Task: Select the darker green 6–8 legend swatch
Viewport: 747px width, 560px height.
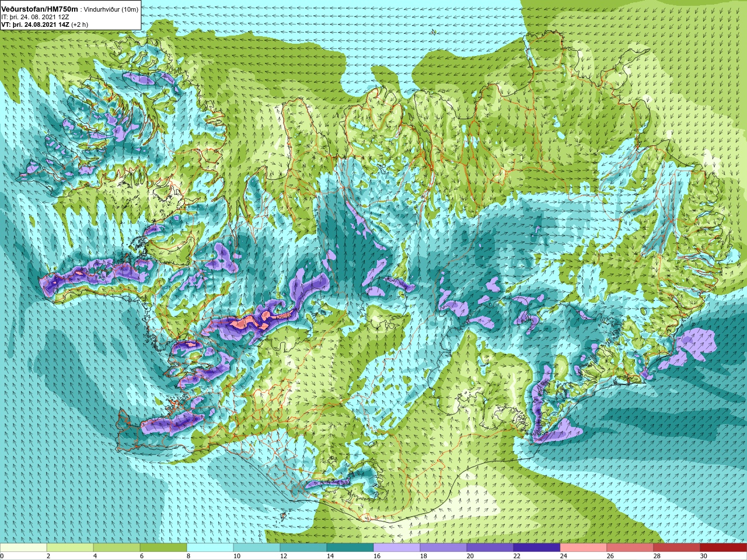Action: [163, 548]
